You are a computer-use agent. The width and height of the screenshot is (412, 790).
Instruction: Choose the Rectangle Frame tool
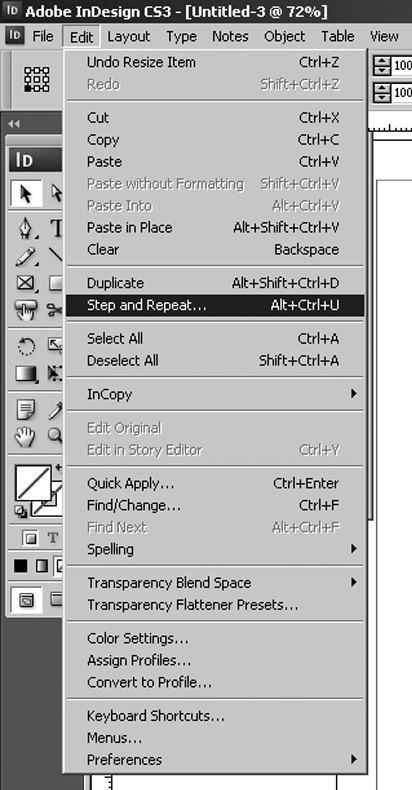pyautogui.click(x=26, y=283)
